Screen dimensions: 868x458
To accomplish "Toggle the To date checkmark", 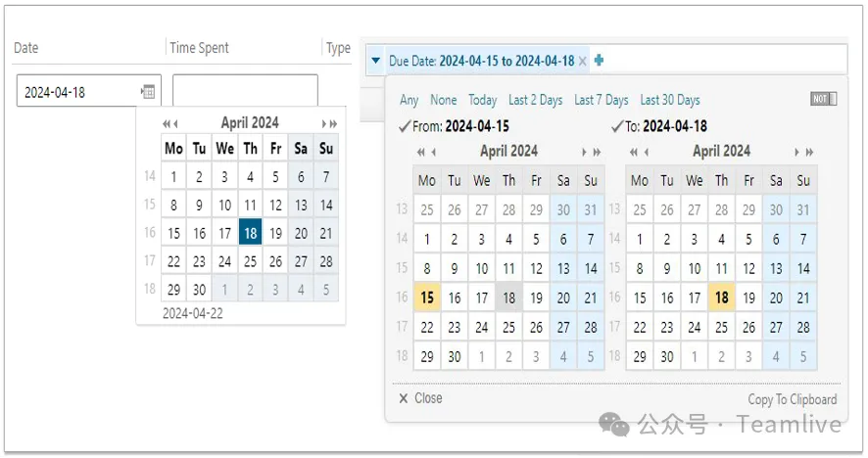I will 617,126.
